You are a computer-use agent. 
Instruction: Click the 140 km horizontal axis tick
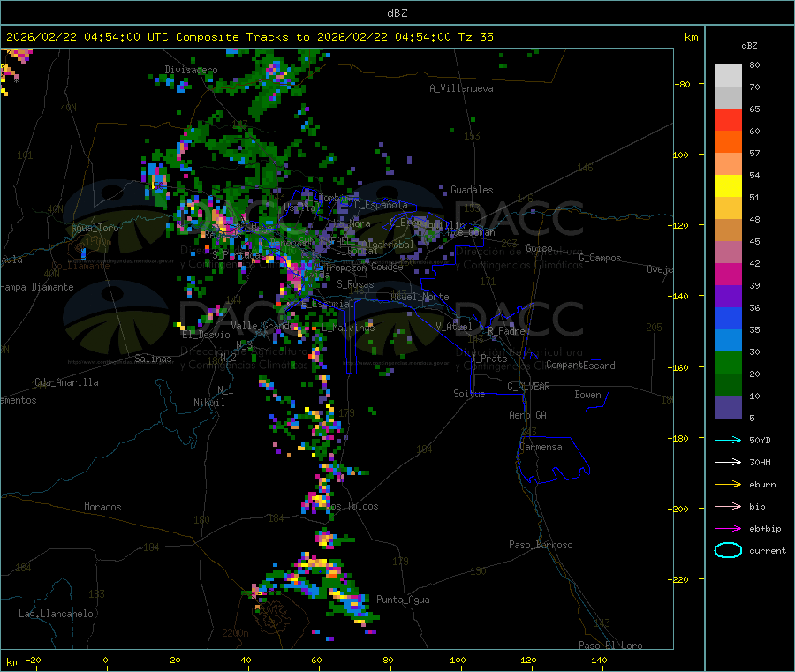(x=599, y=661)
